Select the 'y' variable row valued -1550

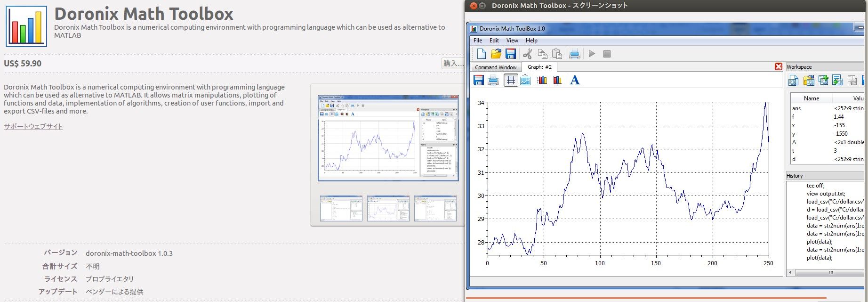(x=828, y=134)
